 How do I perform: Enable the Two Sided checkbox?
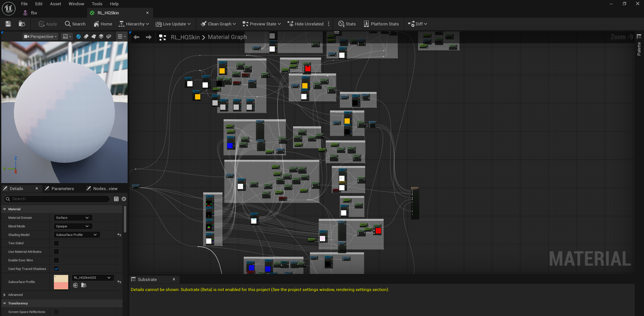pyautogui.click(x=56, y=243)
